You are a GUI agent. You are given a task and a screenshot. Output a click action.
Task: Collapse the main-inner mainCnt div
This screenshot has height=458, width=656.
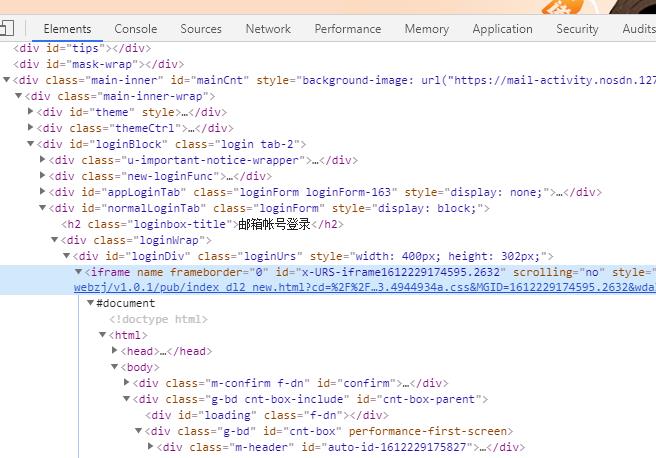tap(8, 80)
